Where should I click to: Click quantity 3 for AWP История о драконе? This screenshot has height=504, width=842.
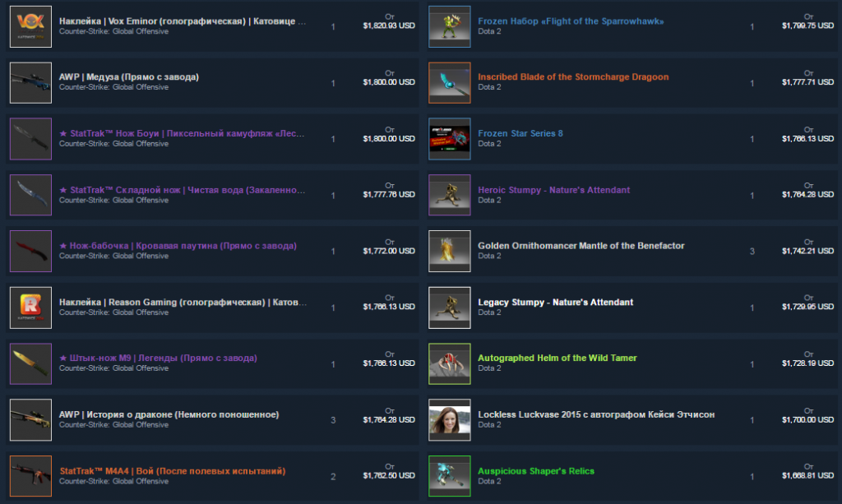pos(333,420)
